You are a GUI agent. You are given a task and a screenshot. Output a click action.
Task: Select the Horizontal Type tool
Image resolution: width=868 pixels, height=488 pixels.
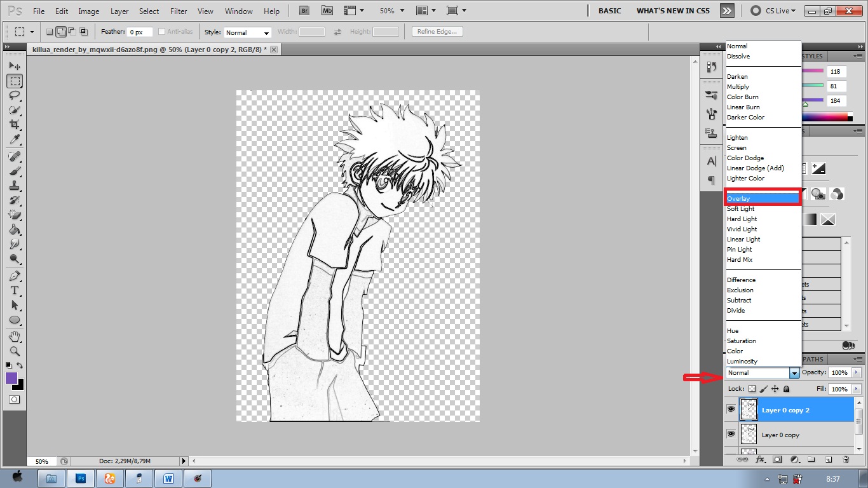point(15,290)
